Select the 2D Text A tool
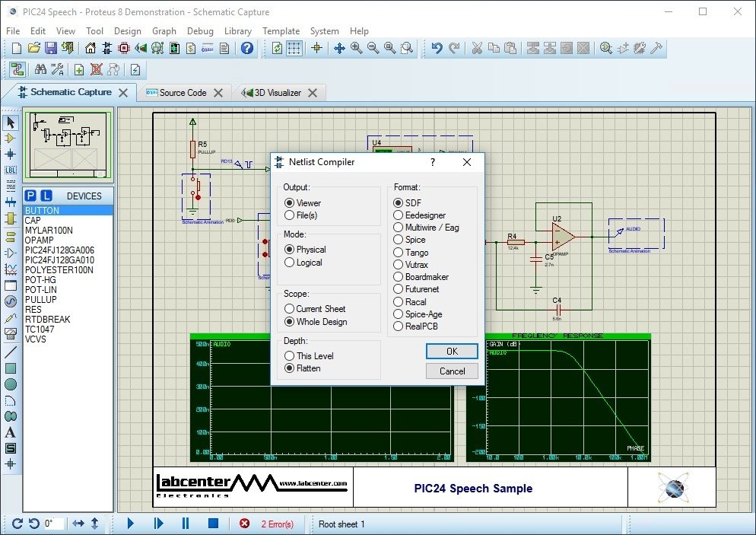 click(x=11, y=432)
